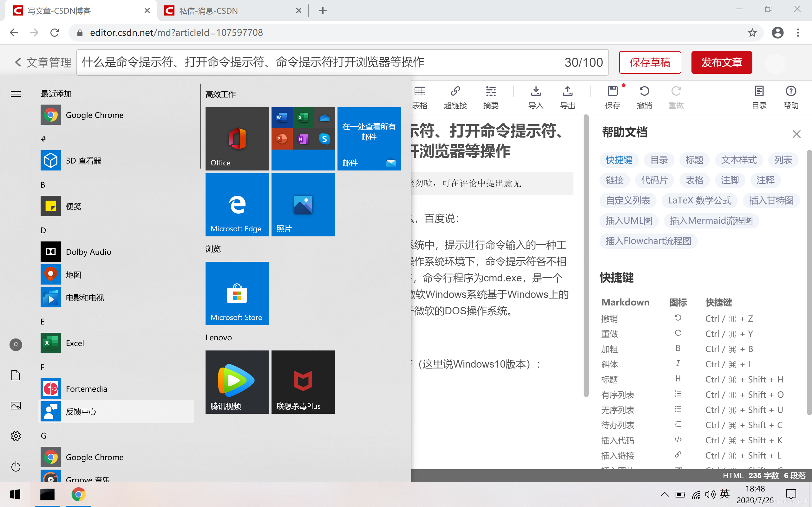Click the hyperlink (超链接) toolbar icon

point(455,91)
